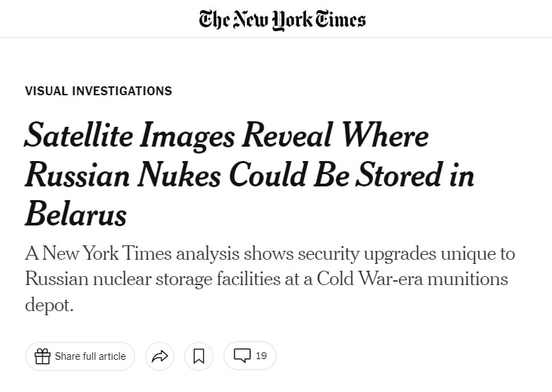The image size is (552, 392).
Task: Click the "Share full article" text label
Action: coord(91,356)
